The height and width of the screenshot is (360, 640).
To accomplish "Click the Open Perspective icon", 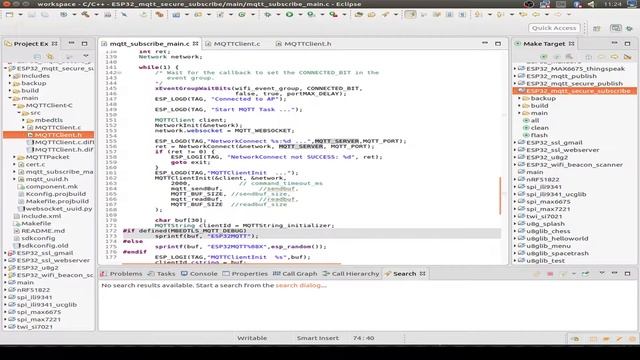I will click(597, 28).
